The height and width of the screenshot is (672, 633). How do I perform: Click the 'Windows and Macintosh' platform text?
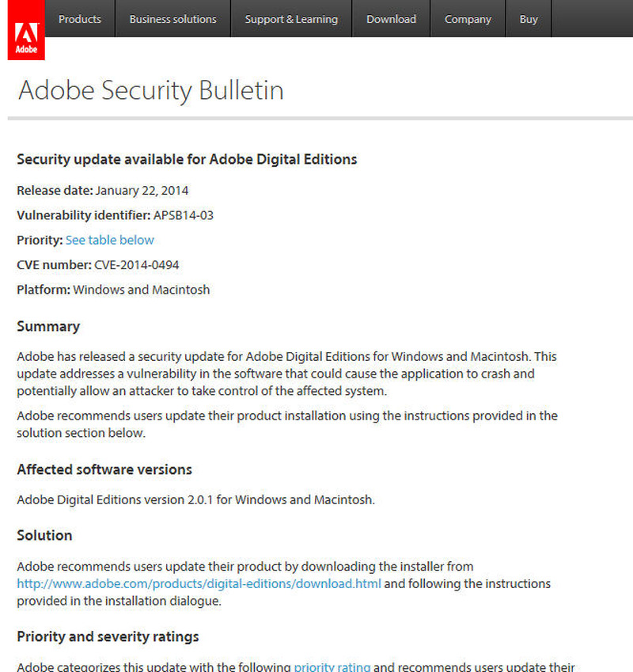(142, 290)
